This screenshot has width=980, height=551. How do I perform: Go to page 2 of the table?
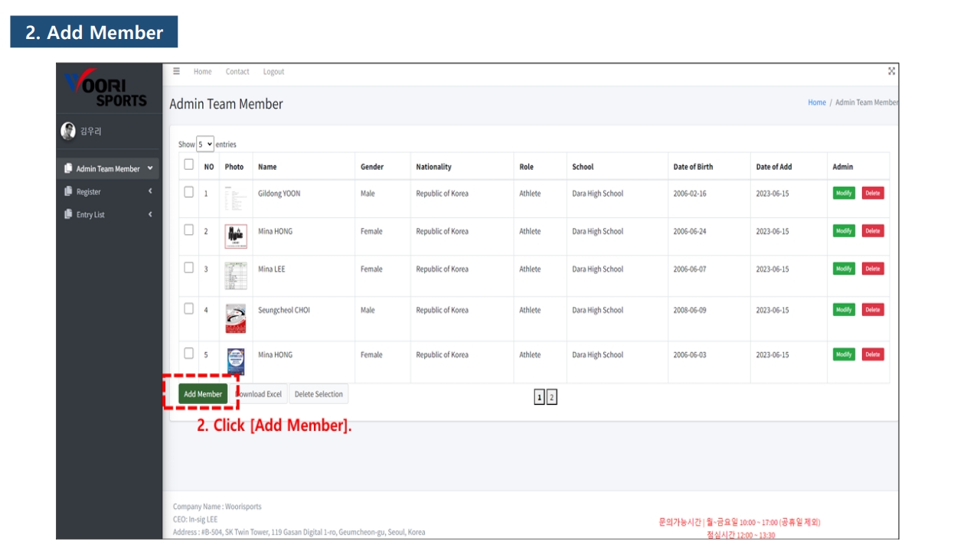pos(551,397)
